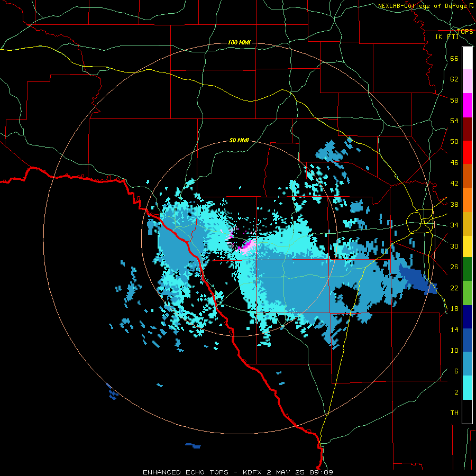Click the navy blue legend swatch
Image resolution: width=476 pixels, height=476 pixels.
point(467,317)
